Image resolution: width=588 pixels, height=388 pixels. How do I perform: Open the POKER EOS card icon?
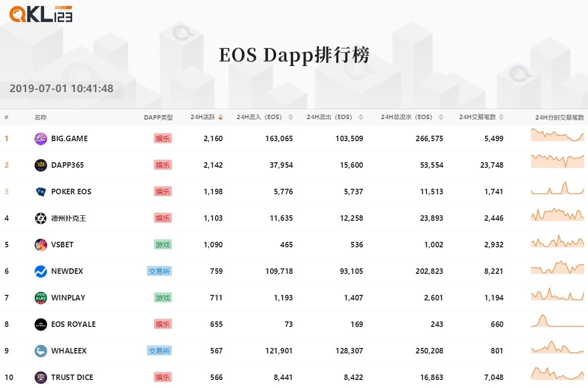pos(41,192)
